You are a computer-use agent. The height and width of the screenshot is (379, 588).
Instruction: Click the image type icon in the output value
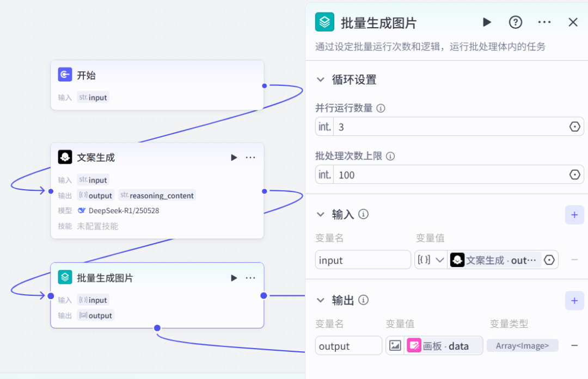395,346
